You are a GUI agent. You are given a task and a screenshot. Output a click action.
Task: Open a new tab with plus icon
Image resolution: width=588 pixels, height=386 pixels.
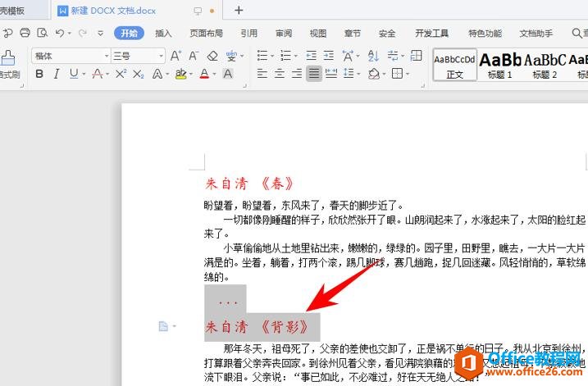point(239,11)
